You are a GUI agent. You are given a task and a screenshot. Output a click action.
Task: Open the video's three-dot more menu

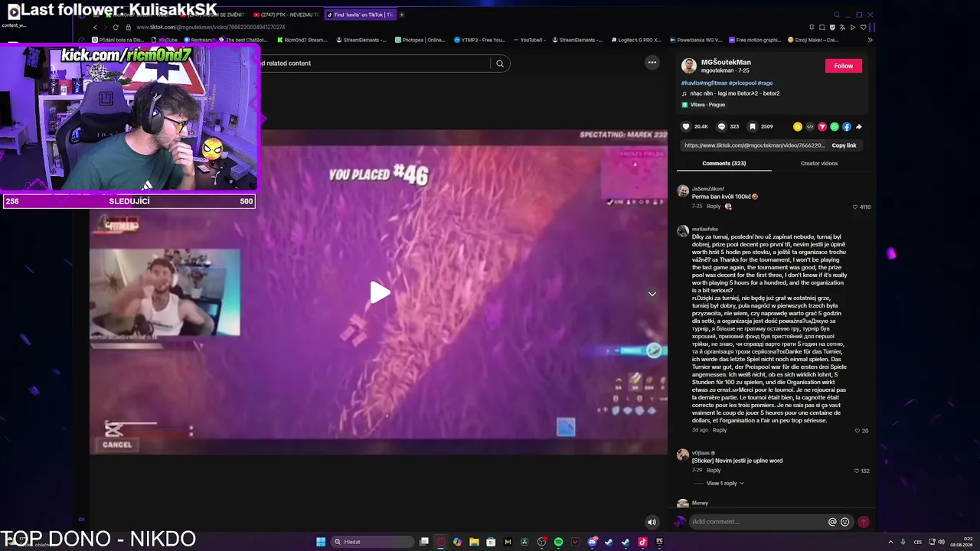pos(652,63)
